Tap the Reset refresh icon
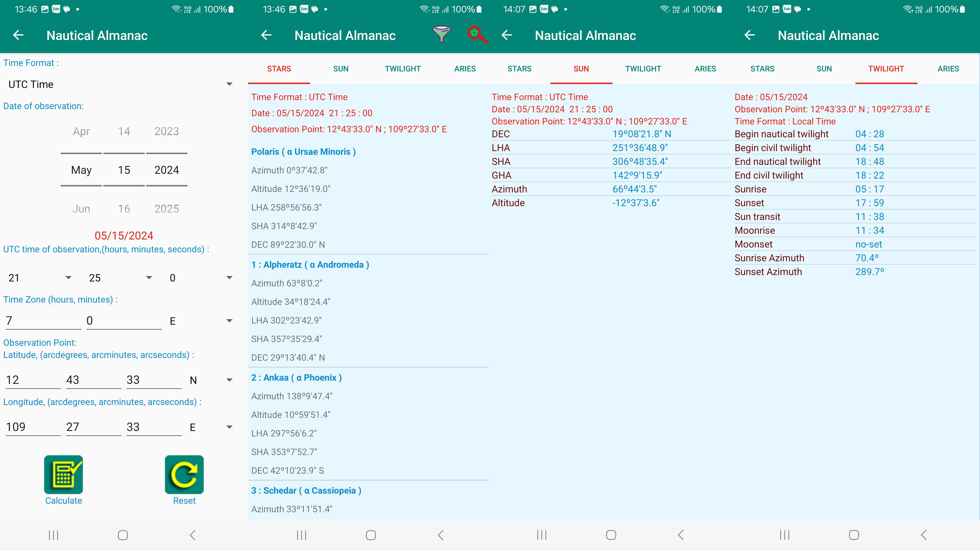 click(184, 474)
